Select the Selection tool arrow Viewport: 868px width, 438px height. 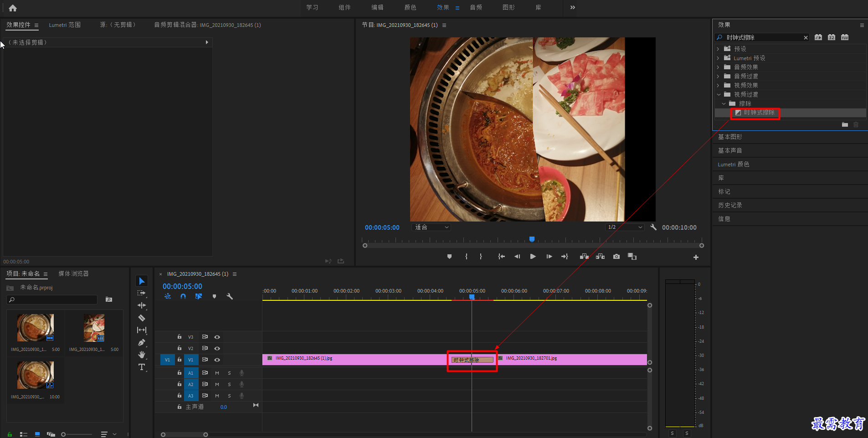click(142, 281)
